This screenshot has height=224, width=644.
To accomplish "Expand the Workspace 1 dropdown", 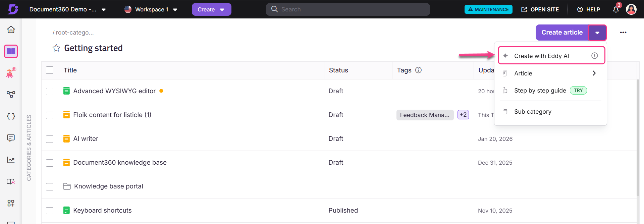I will tap(151, 9).
